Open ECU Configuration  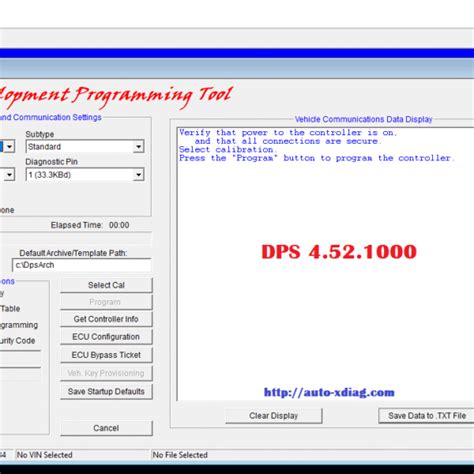pos(106,337)
